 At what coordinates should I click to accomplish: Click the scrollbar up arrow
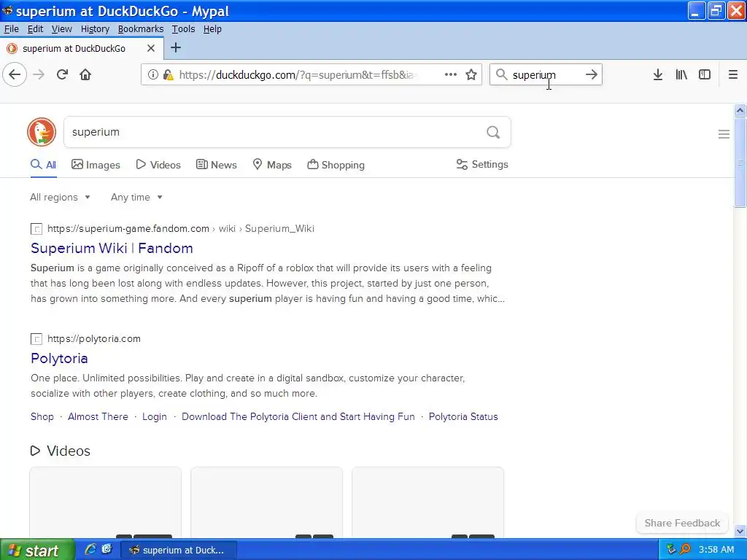click(740, 111)
